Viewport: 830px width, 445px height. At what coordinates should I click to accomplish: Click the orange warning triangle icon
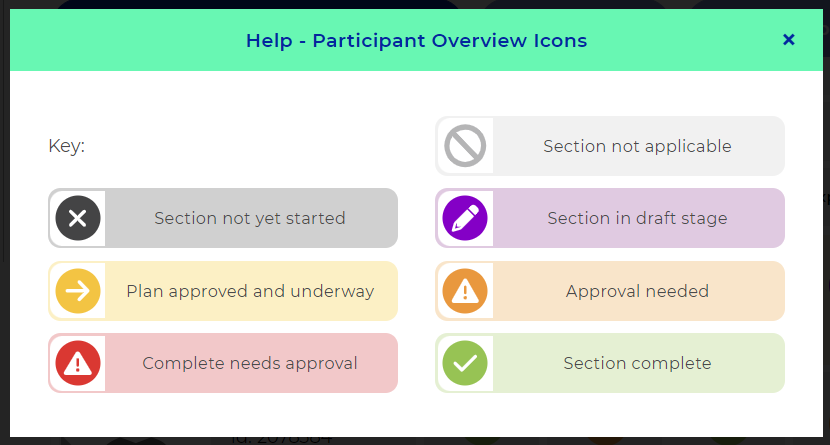(x=465, y=291)
